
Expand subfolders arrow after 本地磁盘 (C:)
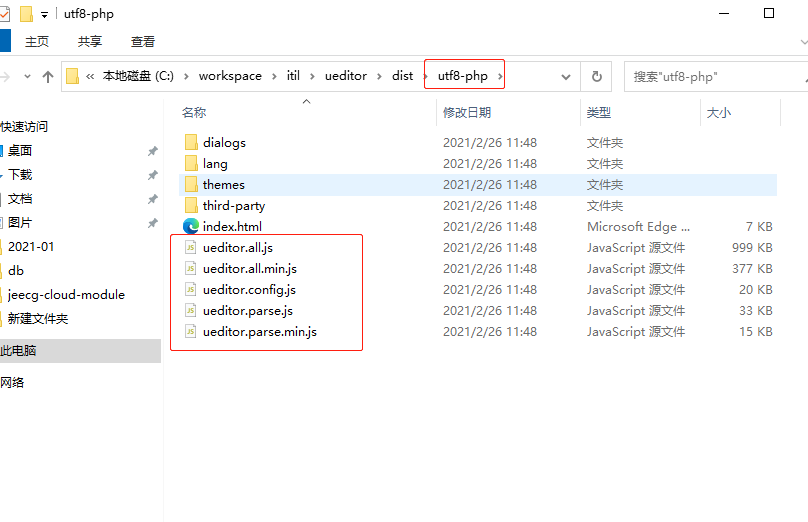[186, 76]
